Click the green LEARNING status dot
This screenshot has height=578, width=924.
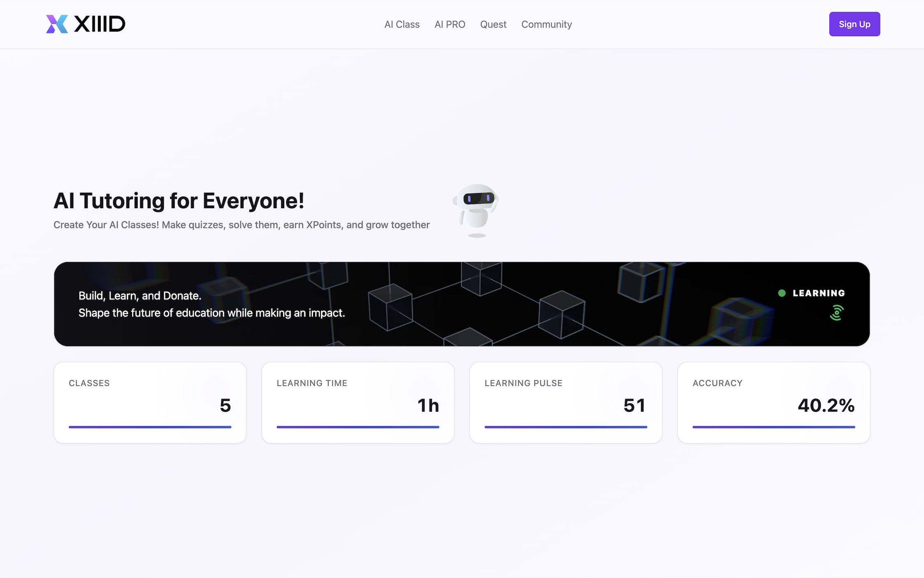coord(782,293)
